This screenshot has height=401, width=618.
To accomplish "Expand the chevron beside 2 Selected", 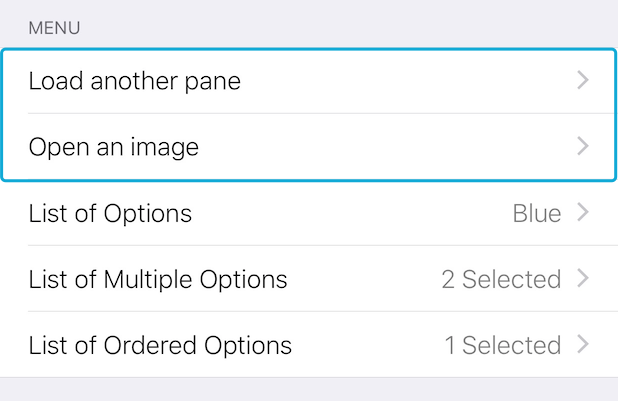I will click(x=583, y=278).
